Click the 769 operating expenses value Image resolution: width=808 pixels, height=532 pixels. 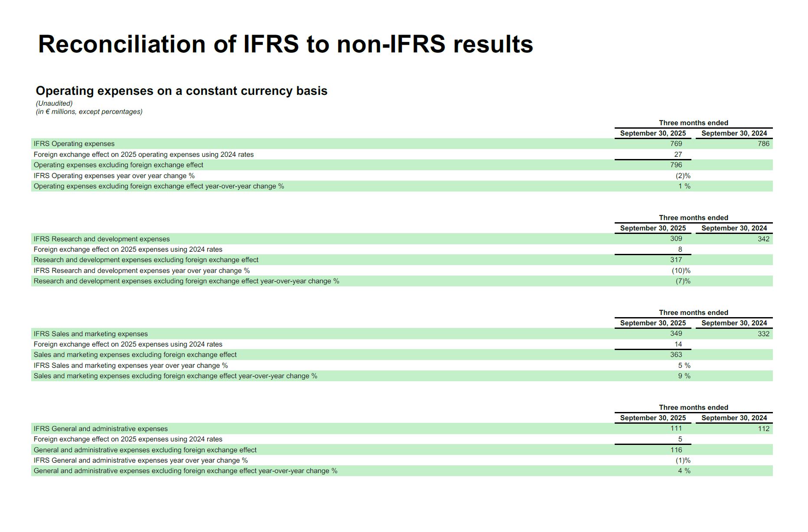coord(676,144)
